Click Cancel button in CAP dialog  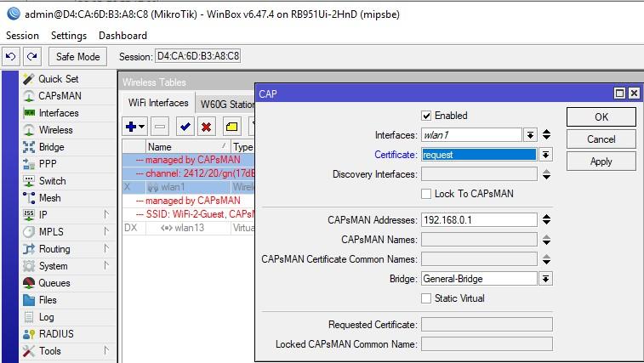[x=601, y=139]
